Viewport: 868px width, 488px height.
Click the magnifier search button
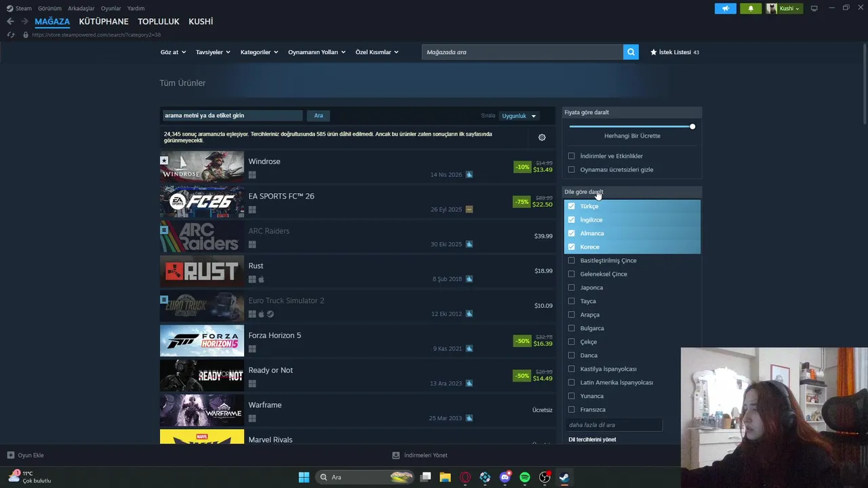click(x=631, y=52)
